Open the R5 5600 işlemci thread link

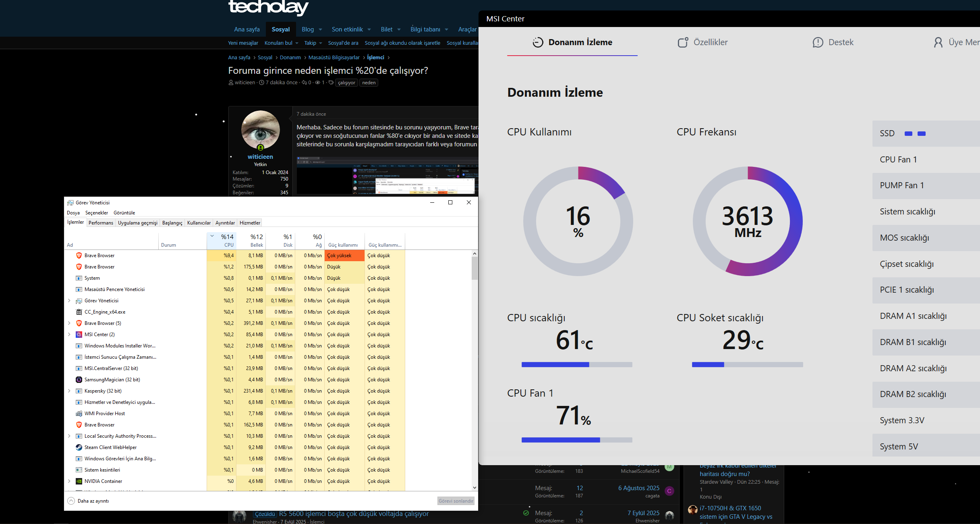[x=354, y=514]
